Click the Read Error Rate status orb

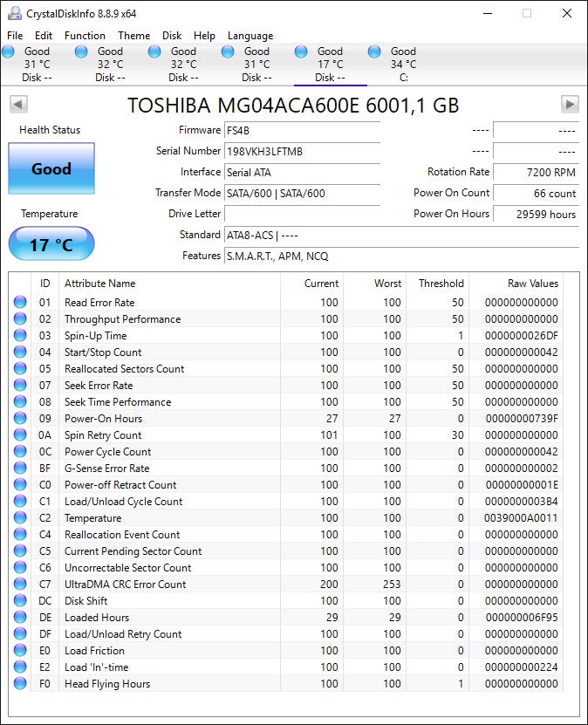tap(20, 303)
